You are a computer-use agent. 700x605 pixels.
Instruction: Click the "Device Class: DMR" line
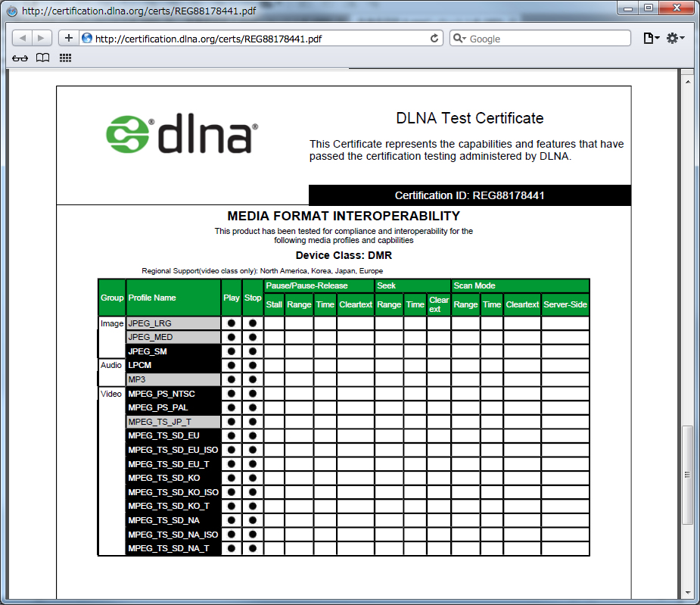coord(344,255)
